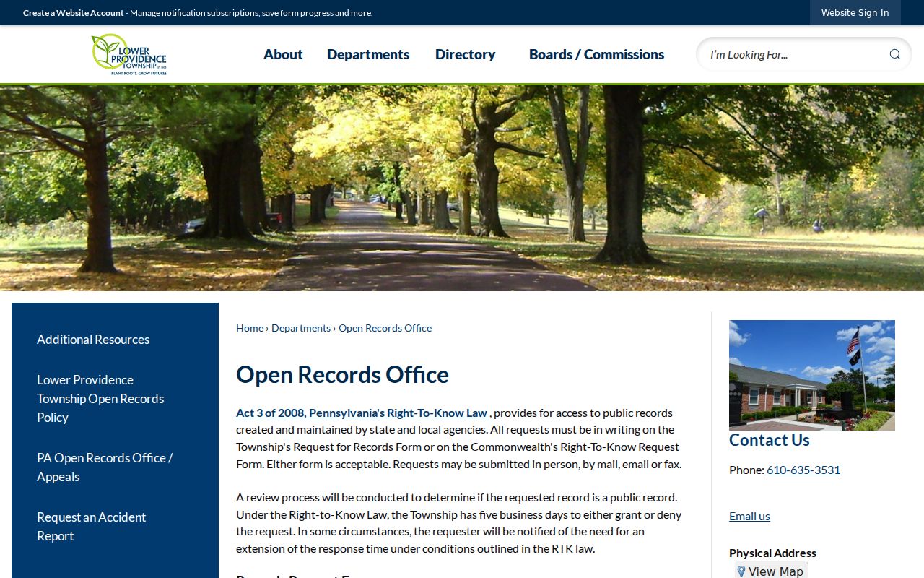This screenshot has height=578, width=924.
Task: Open Lower Providence Township Open Records Policy
Action: coord(100,399)
